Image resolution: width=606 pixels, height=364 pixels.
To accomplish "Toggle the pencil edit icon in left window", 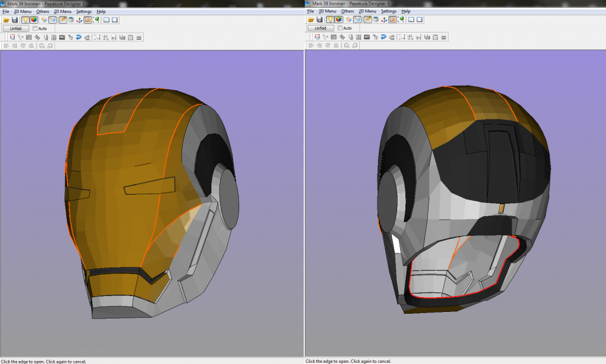I will click(x=63, y=20).
